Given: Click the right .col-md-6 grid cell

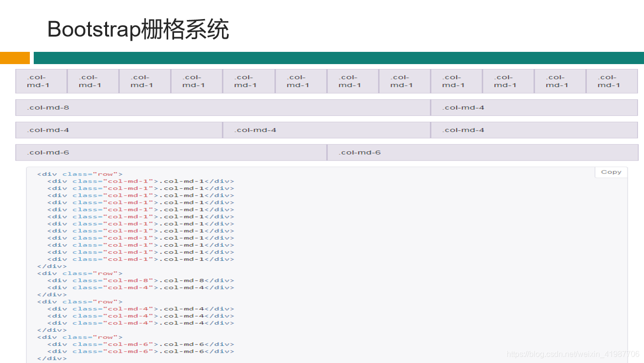Looking at the screenshot, I should coord(483,153).
